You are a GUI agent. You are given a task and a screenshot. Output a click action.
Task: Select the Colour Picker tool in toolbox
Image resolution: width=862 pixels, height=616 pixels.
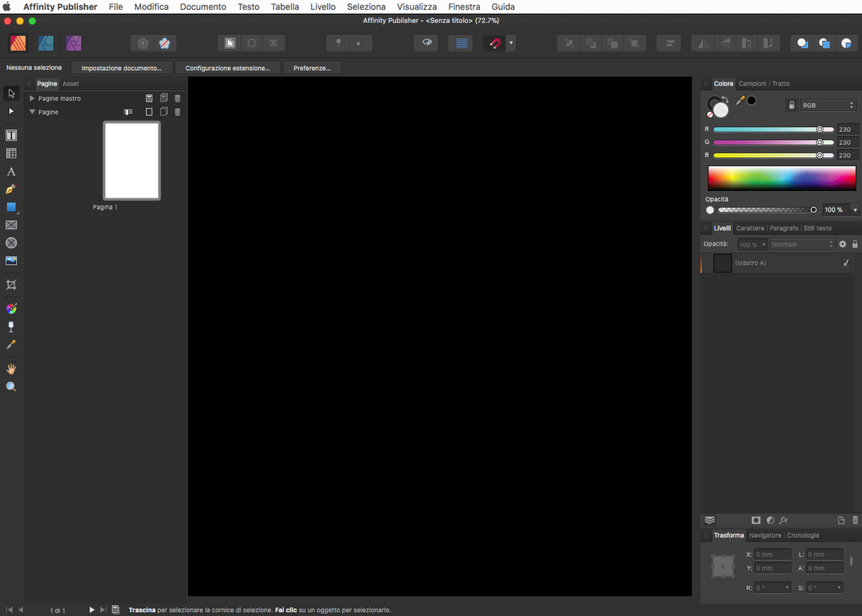click(x=11, y=344)
